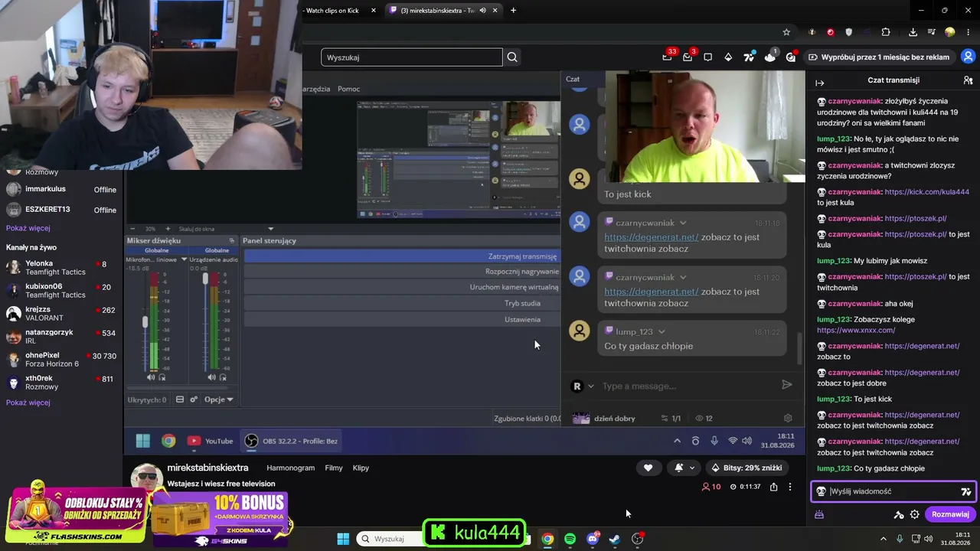Viewport: 980px width, 551px height.
Task: Click the Rozmawiaj chat send button
Action: 950,514
